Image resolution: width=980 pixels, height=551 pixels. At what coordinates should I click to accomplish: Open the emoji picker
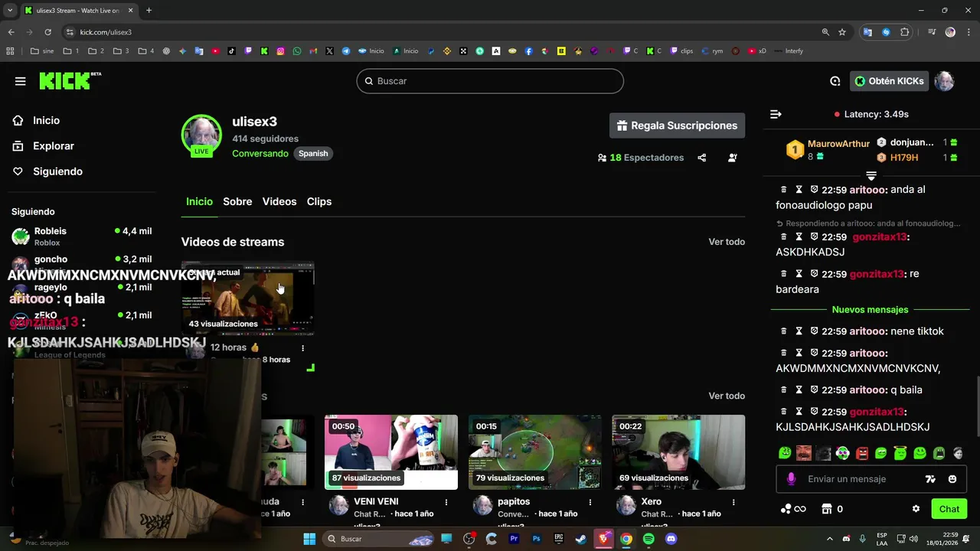(952, 479)
